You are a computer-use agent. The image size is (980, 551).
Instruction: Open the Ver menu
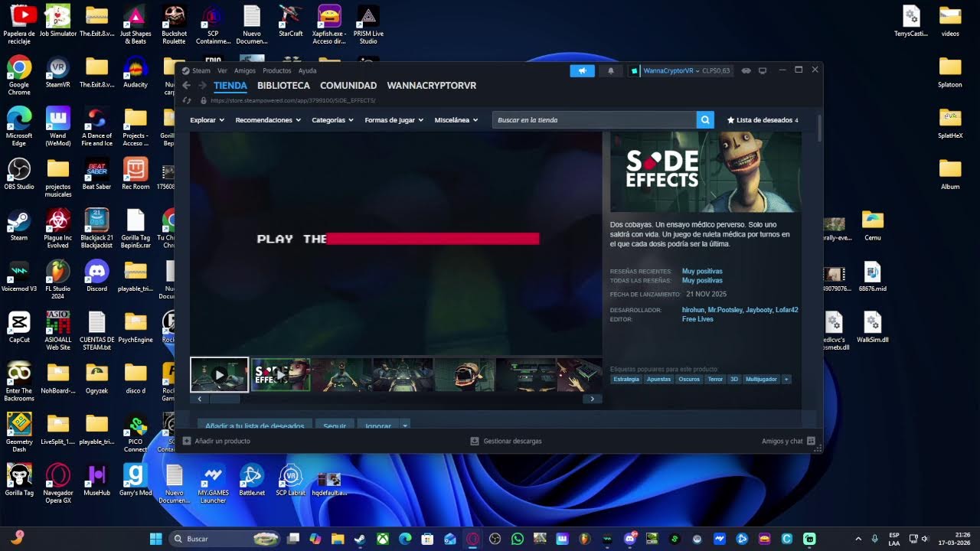pos(222,70)
